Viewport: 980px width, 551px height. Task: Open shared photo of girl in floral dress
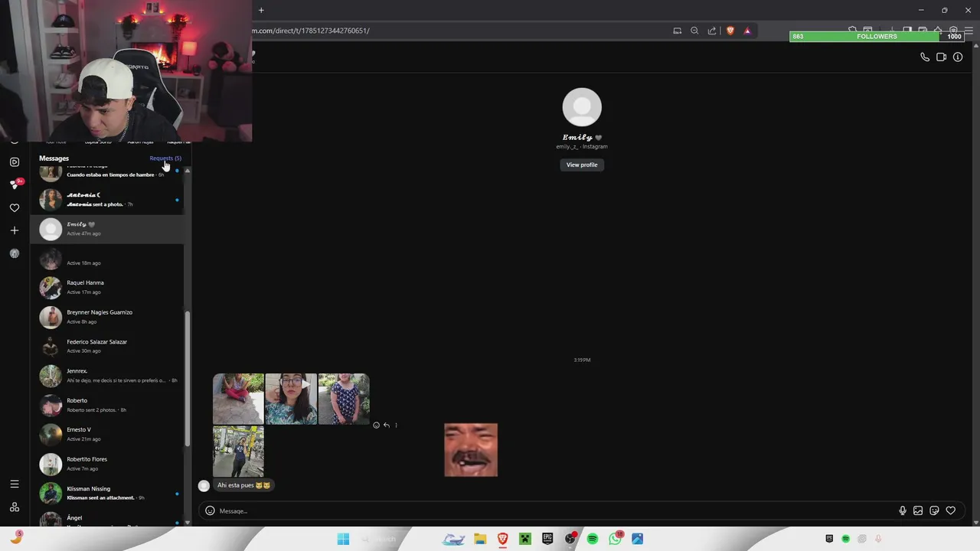click(344, 399)
